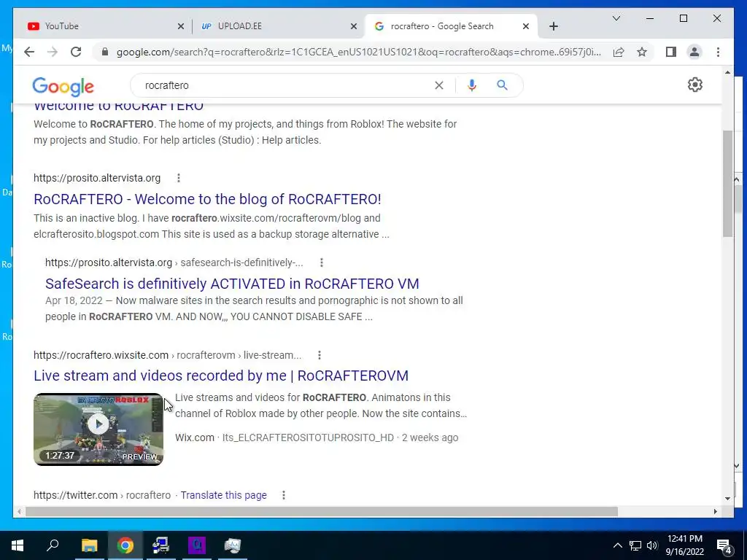Open 'SafeSearch is definitively ACTIVATED' result

point(232,284)
